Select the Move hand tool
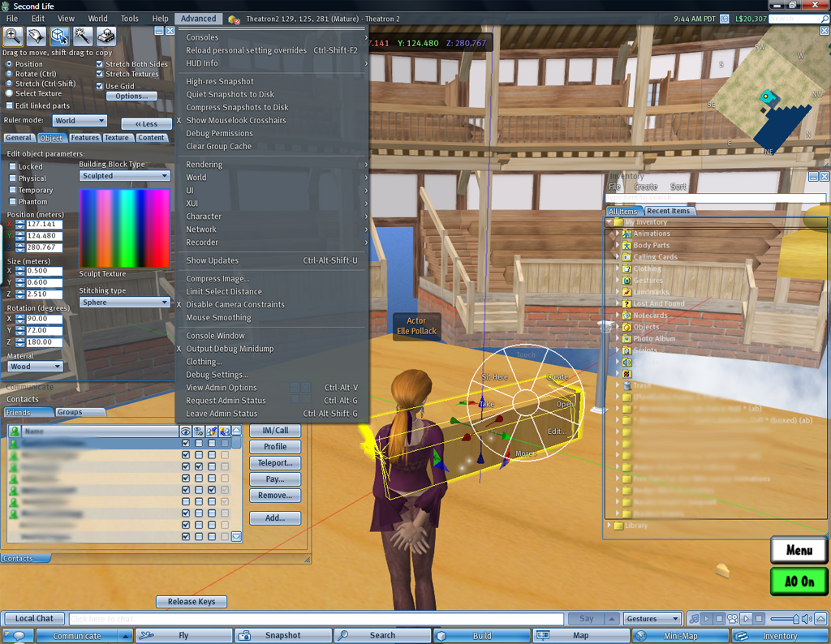831x644 pixels. tap(36, 36)
